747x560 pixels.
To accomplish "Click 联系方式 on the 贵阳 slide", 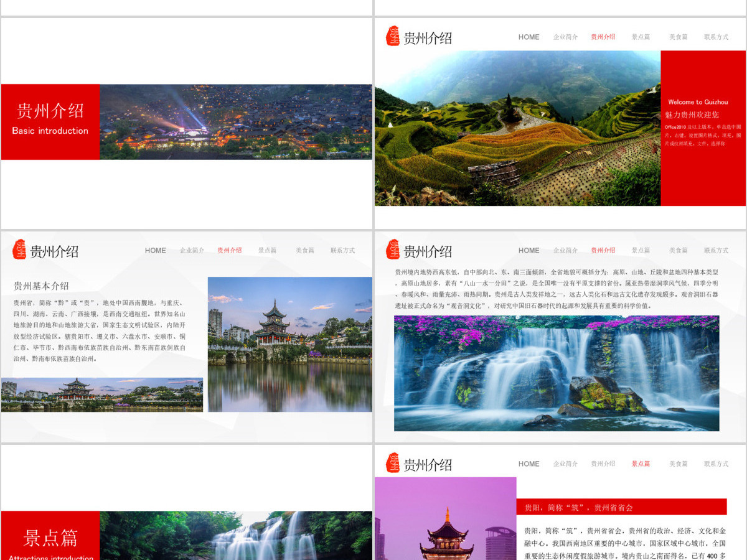I will pyautogui.click(x=716, y=464).
